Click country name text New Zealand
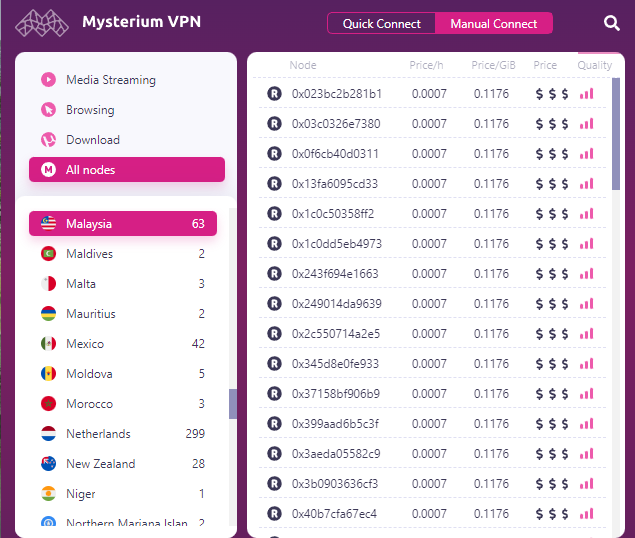The image size is (635, 538). (101, 464)
